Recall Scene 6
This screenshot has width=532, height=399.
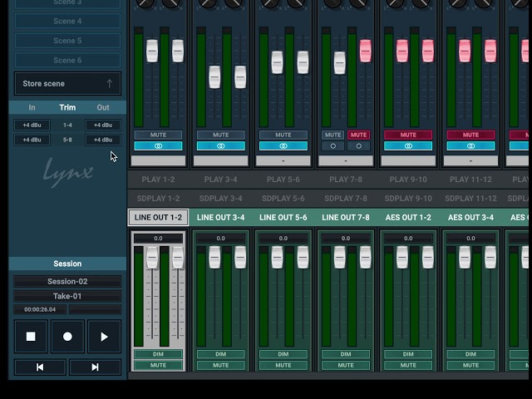(x=67, y=61)
